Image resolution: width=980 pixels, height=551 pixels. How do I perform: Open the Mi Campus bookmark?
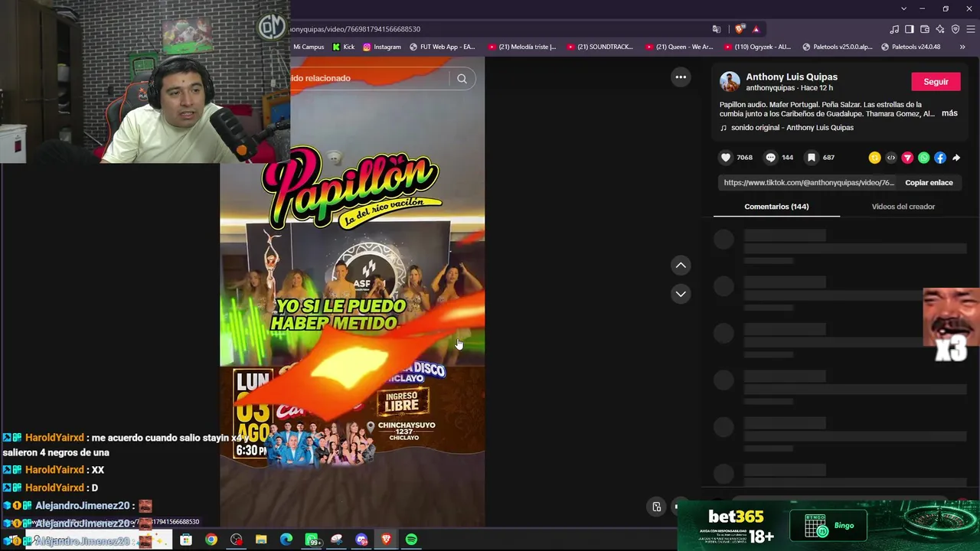click(309, 47)
